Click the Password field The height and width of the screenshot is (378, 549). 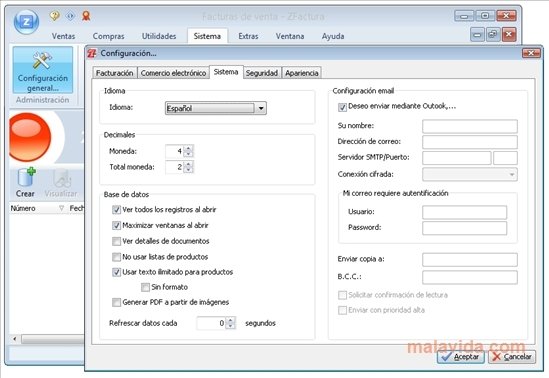(464, 228)
